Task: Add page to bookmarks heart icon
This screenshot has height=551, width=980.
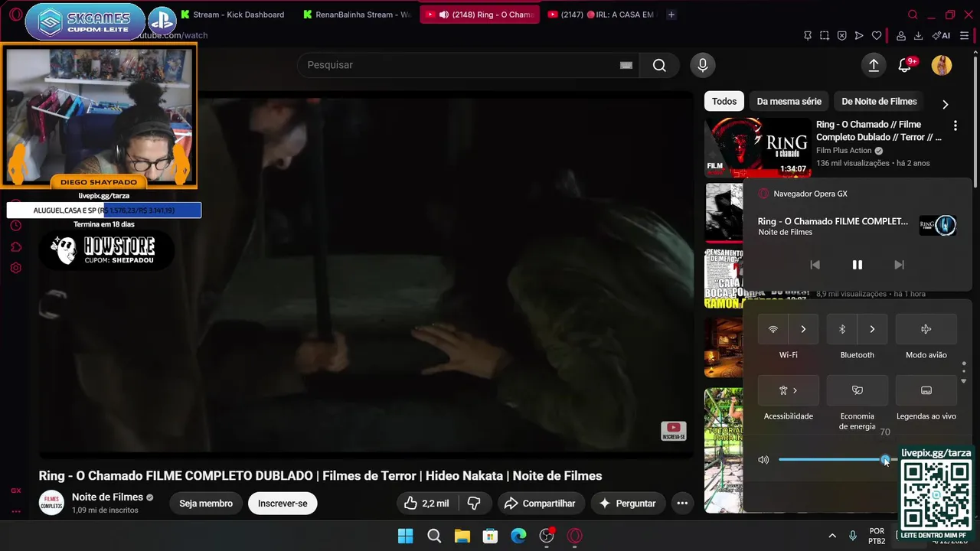Action: pos(877,35)
